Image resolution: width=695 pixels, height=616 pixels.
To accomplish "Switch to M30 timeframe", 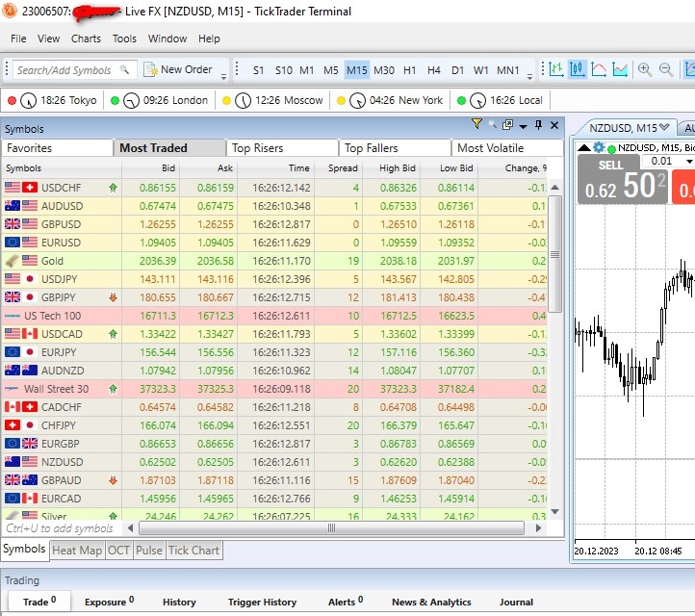I will [384, 70].
